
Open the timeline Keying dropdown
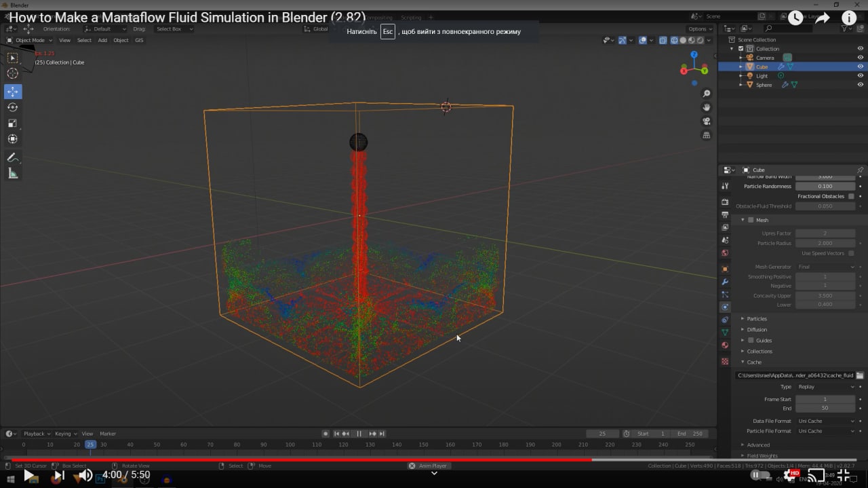pyautogui.click(x=65, y=434)
